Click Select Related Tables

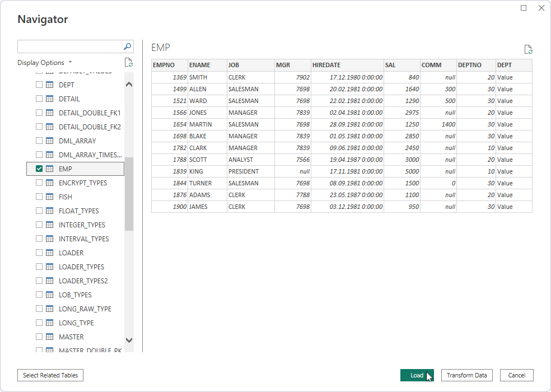(x=50, y=375)
